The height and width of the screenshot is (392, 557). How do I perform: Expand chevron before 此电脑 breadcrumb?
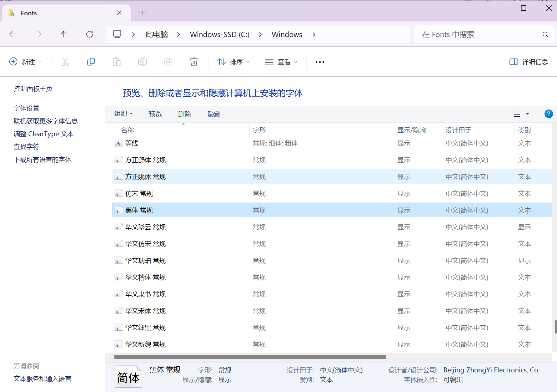tap(133, 35)
